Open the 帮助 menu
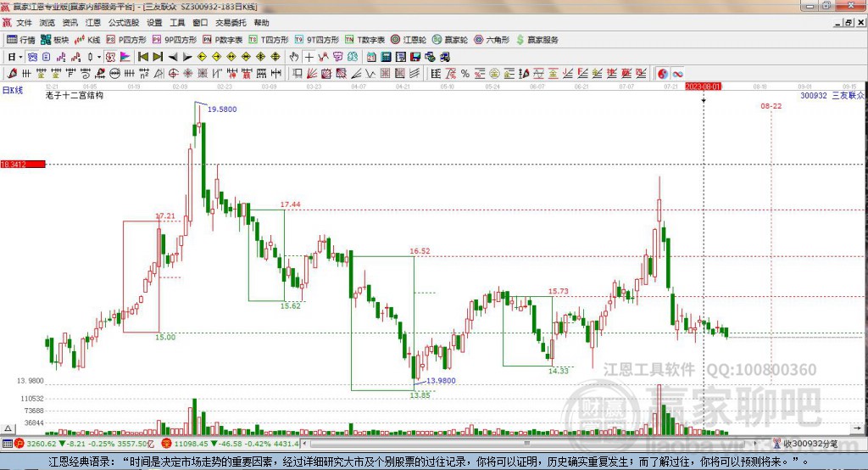Screen dimensions: 868x470 [x=261, y=23]
